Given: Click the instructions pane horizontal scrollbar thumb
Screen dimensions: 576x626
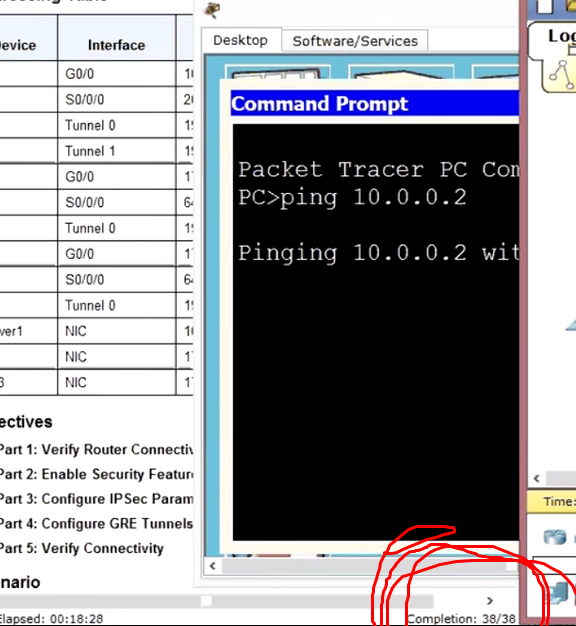Looking at the screenshot, I should point(206,601).
